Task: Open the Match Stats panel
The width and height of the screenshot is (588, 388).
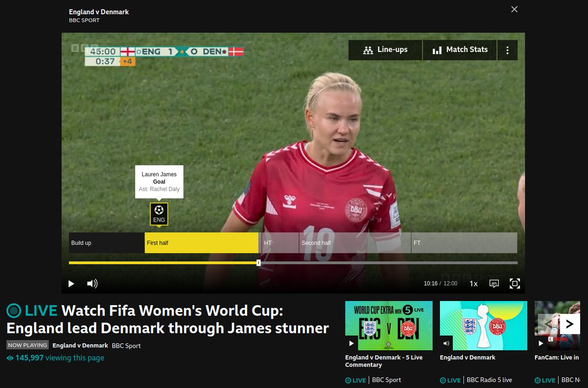Action: click(x=460, y=50)
